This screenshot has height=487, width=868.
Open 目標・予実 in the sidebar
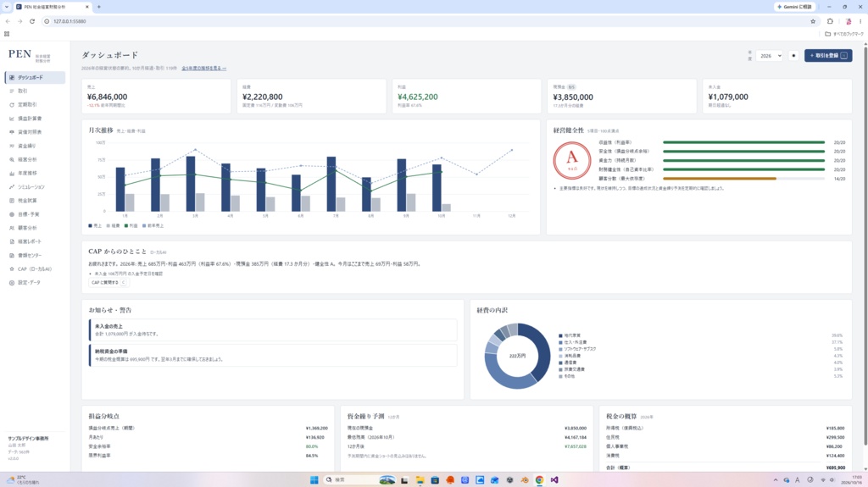(x=35, y=214)
